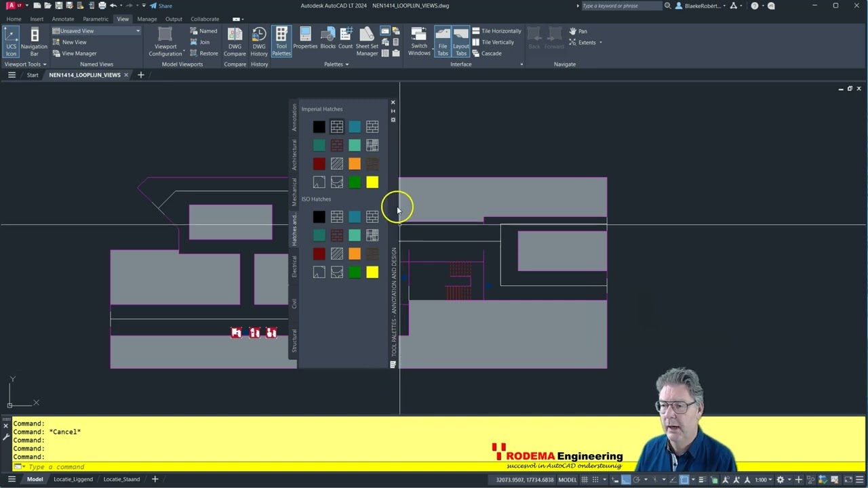This screenshot has width=868, height=488.
Task: Open the View Manager
Action: click(75, 54)
